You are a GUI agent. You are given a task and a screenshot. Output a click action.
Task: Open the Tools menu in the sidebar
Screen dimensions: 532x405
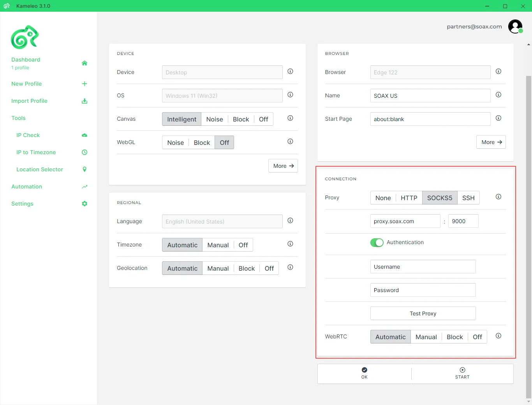[18, 118]
